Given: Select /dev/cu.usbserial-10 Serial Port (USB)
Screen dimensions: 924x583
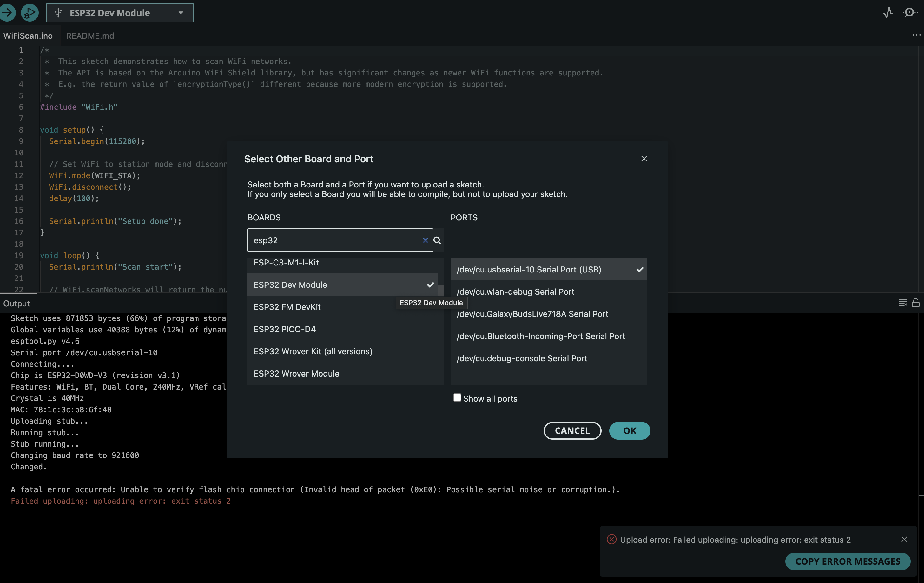Looking at the screenshot, I should pyautogui.click(x=549, y=269).
